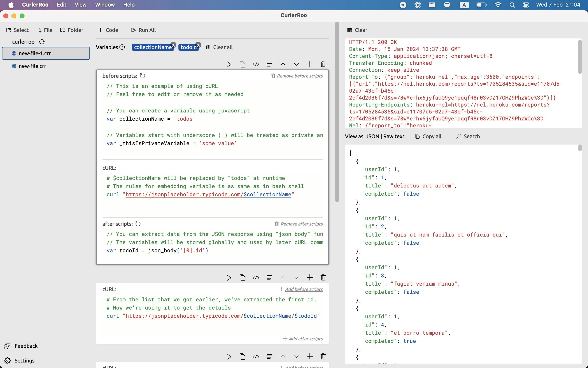
Task: Click Remove after scripts link
Action: coord(299,224)
